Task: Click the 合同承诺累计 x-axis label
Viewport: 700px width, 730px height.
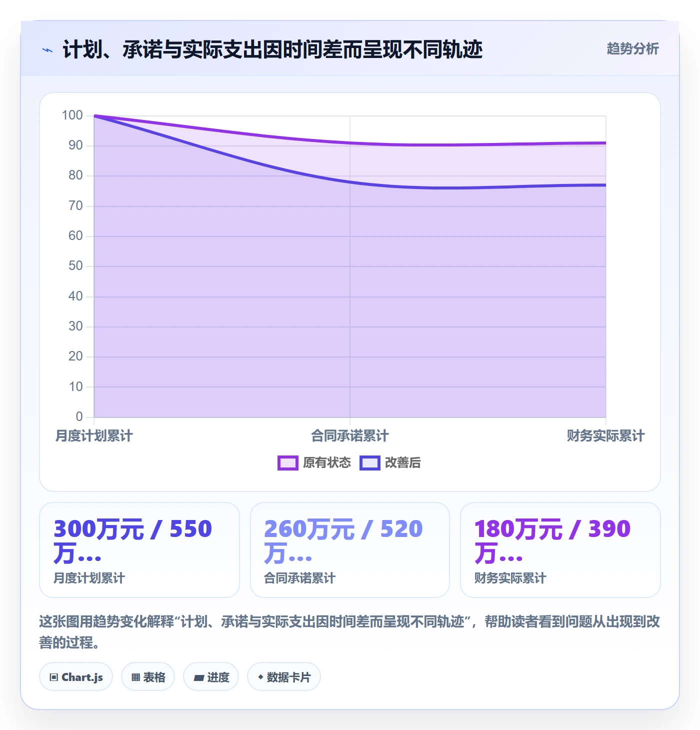Action: 350,436
